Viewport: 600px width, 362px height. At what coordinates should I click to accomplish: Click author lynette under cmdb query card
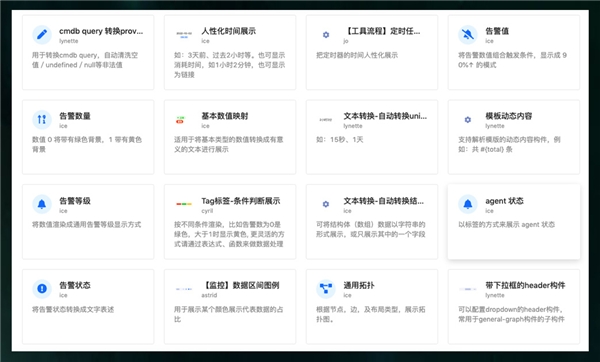pyautogui.click(x=68, y=41)
